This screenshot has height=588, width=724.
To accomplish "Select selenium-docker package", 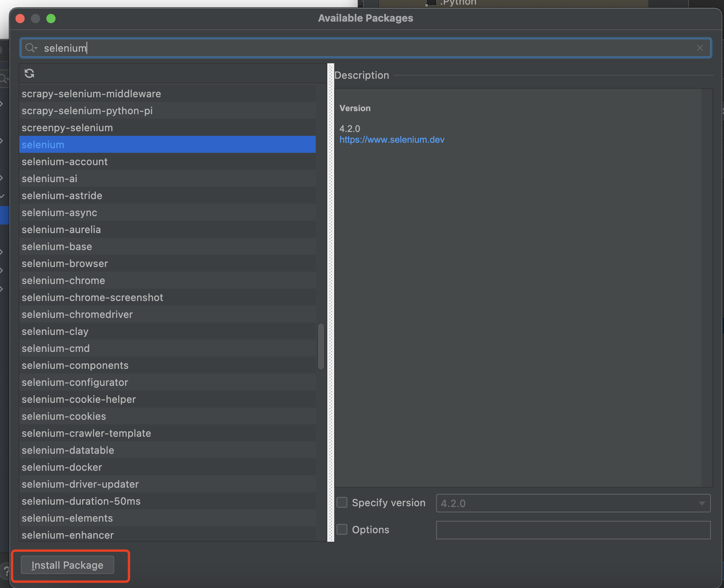I will point(167,467).
